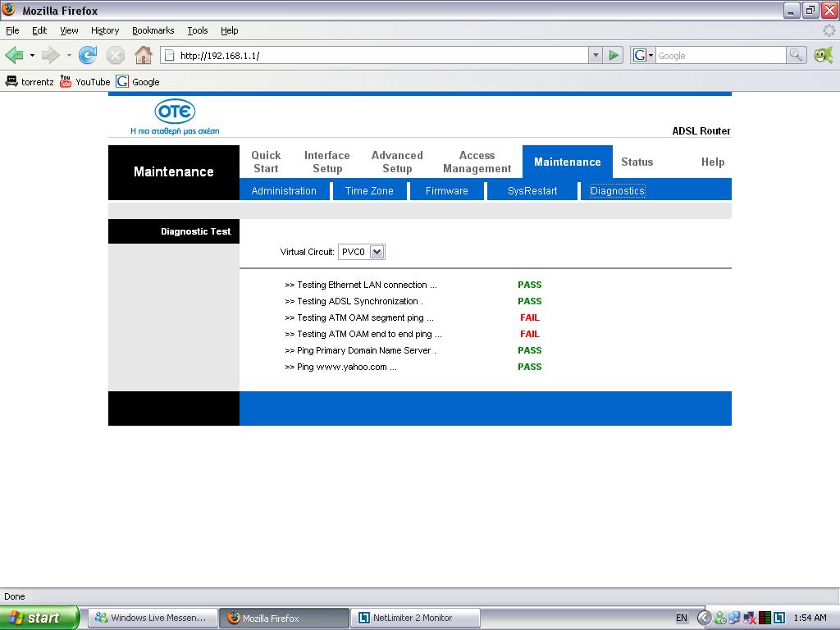Image resolution: width=840 pixels, height=630 pixels.
Task: Switch to the Interface Setup tab
Action: (326, 162)
